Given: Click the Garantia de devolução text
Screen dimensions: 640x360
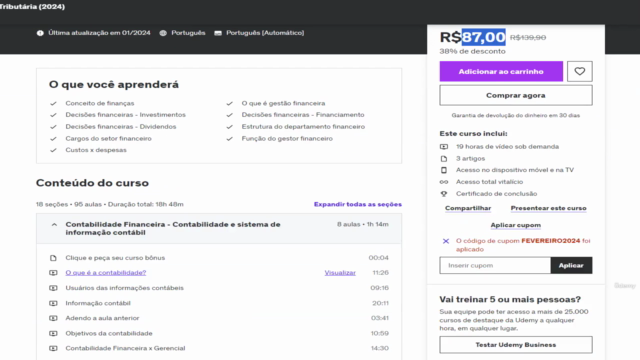Looking at the screenshot, I should pyautogui.click(x=516, y=116).
